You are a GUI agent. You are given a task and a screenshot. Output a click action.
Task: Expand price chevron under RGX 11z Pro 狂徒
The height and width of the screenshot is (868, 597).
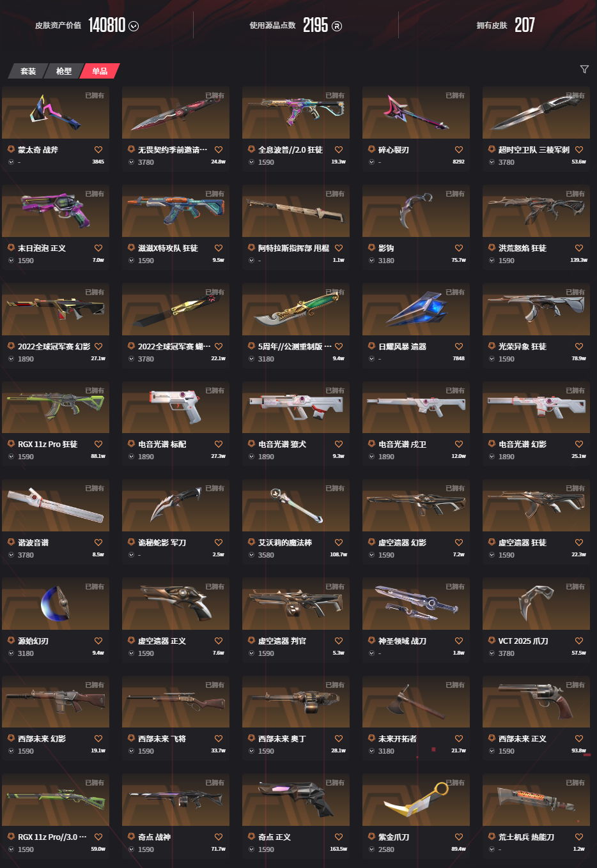pyautogui.click(x=11, y=457)
